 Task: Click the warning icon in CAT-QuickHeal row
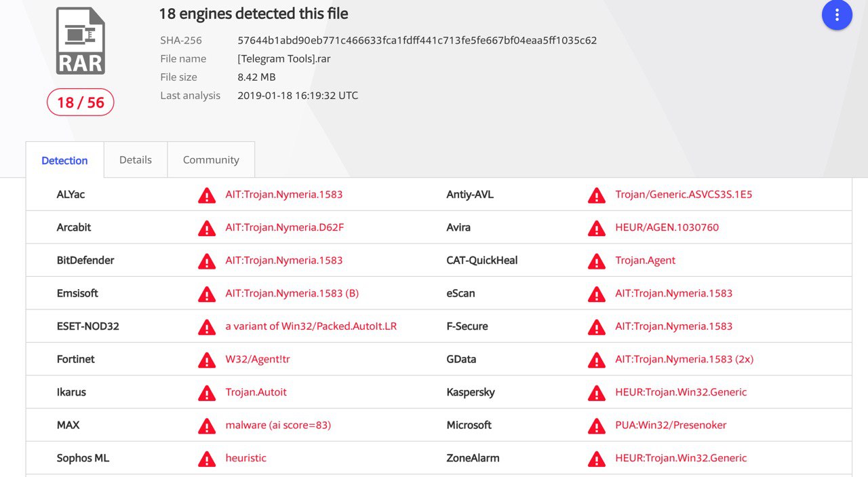pyautogui.click(x=597, y=261)
